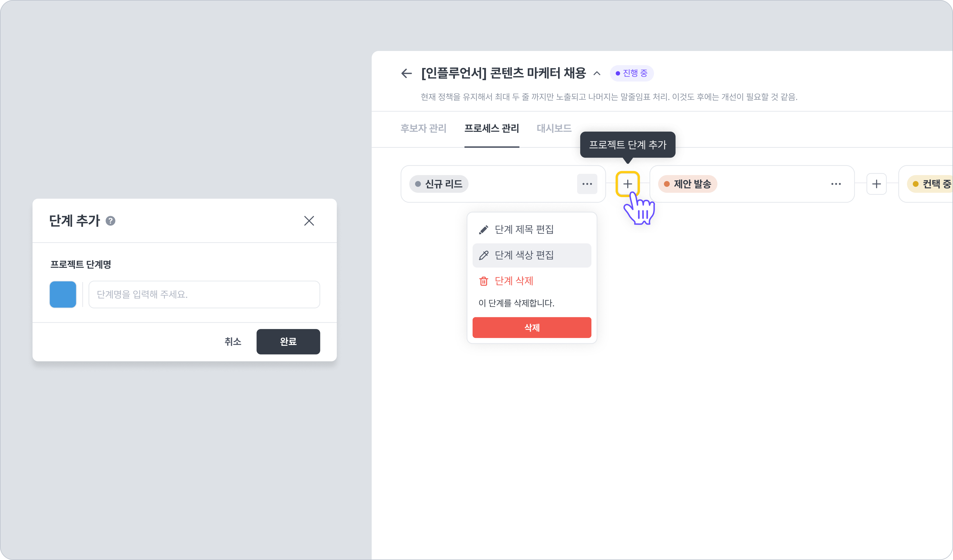Open the blue stage color swatch

(63, 294)
